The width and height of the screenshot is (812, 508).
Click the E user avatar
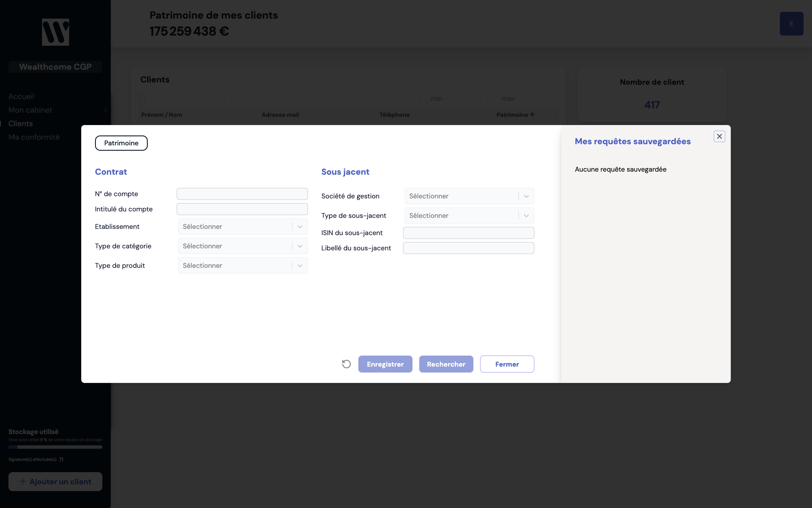pyautogui.click(x=791, y=24)
